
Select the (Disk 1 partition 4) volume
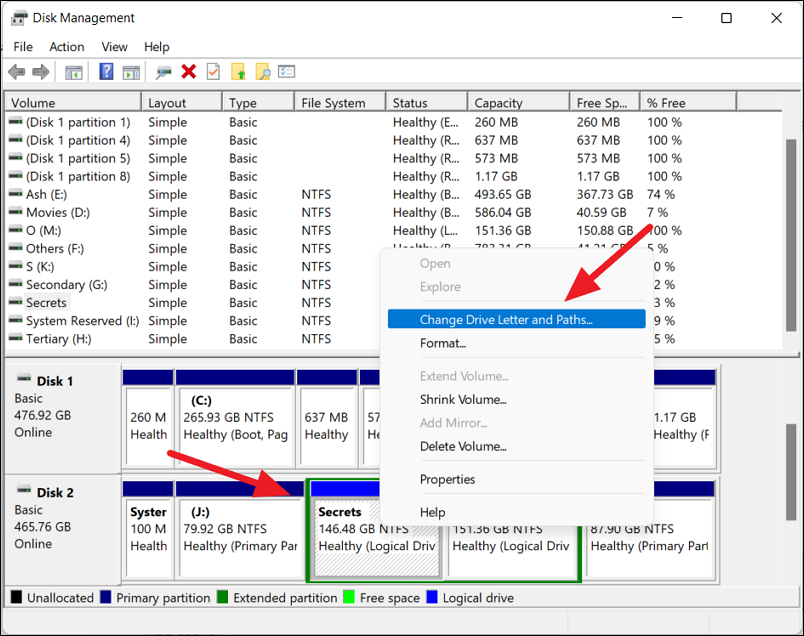pyautogui.click(x=394, y=140)
